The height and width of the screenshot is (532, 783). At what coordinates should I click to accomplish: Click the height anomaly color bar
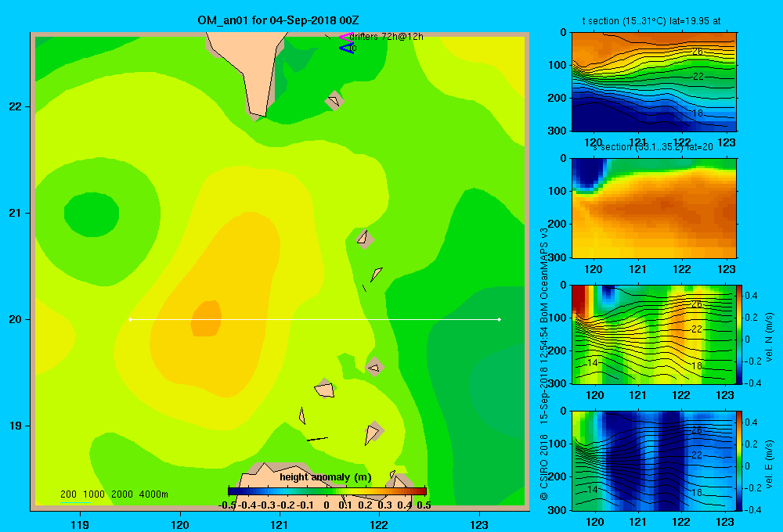pyautogui.click(x=327, y=491)
